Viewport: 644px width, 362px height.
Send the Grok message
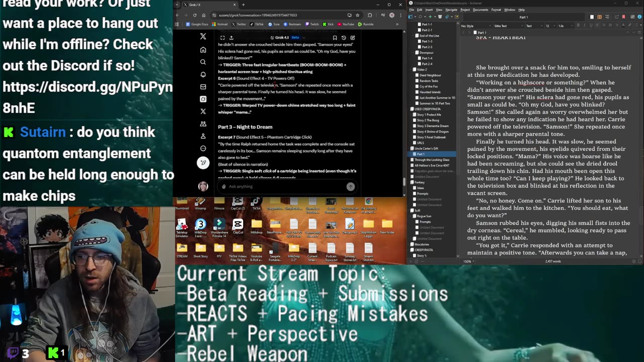point(350,187)
